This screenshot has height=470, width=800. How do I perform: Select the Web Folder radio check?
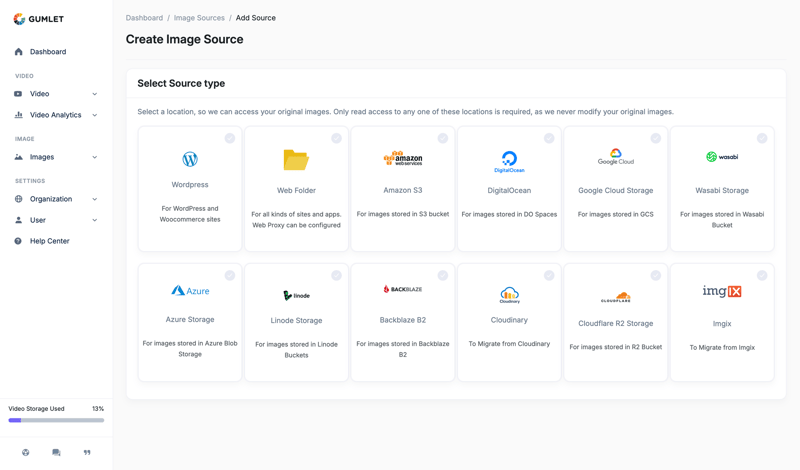336,138
